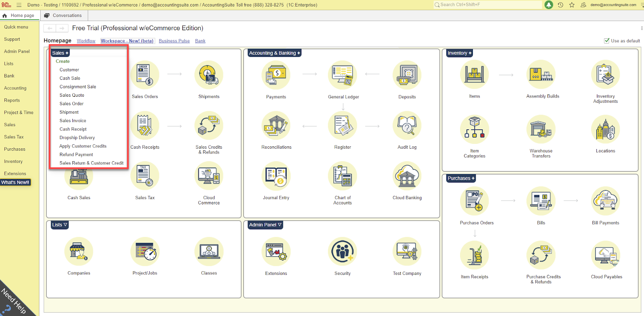Open the Journal Entry icon
Image resolution: width=644 pixels, height=316 pixels.
pyautogui.click(x=276, y=176)
